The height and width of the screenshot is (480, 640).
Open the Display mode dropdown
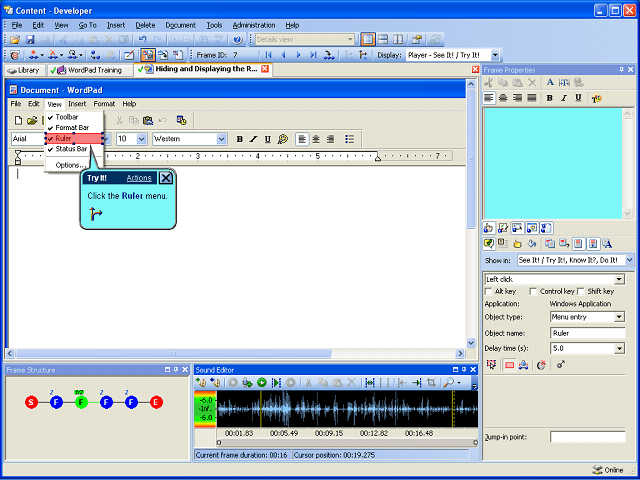coord(495,55)
